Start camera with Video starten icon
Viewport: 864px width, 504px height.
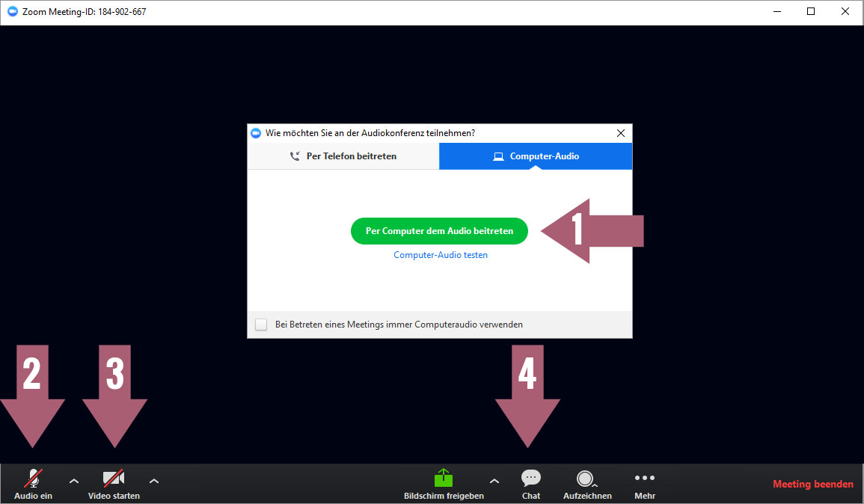pyautogui.click(x=114, y=478)
